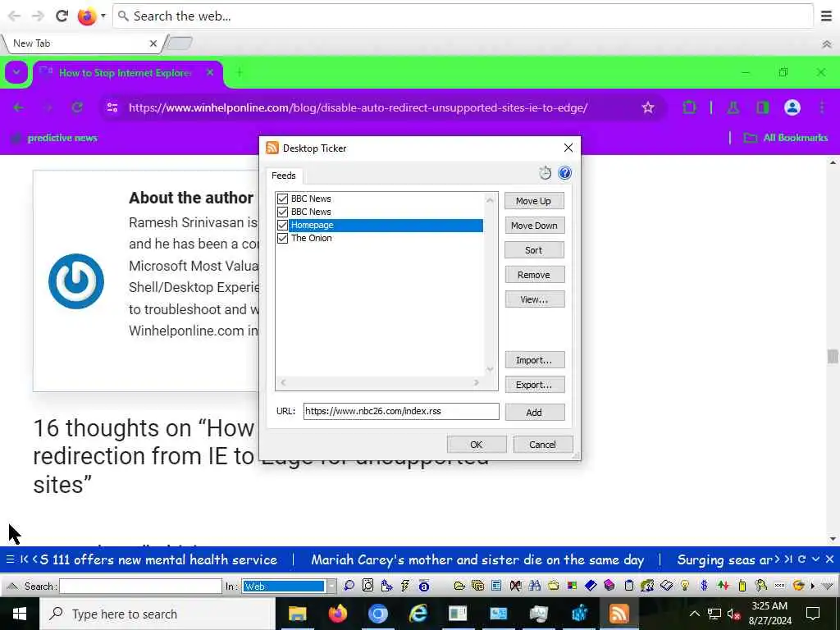Click the purple cube toolbar icon

(x=609, y=586)
